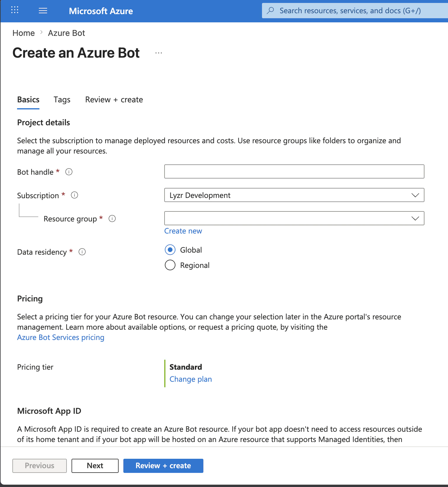The width and height of the screenshot is (448, 487).
Task: Click the blue Review + create button
Action: click(163, 466)
